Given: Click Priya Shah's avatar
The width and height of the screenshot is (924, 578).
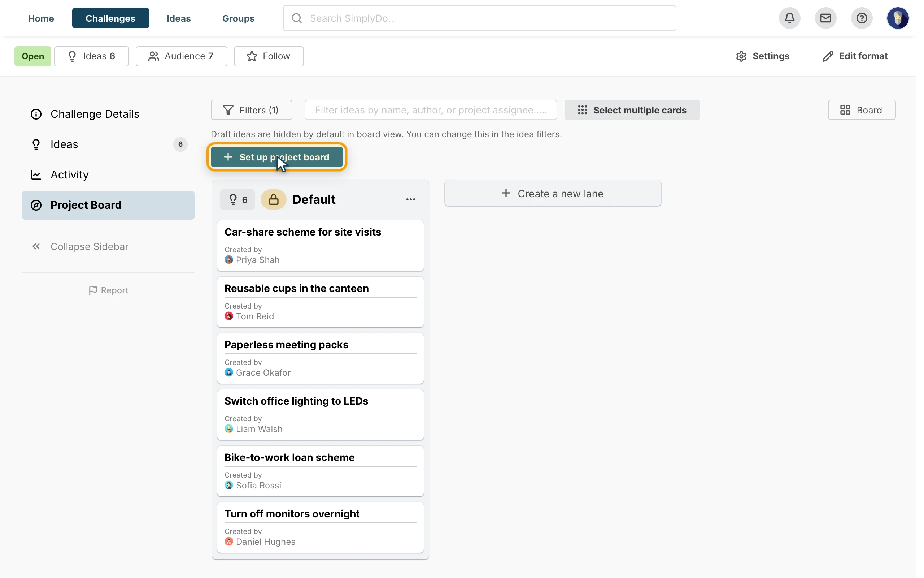Looking at the screenshot, I should pos(229,260).
